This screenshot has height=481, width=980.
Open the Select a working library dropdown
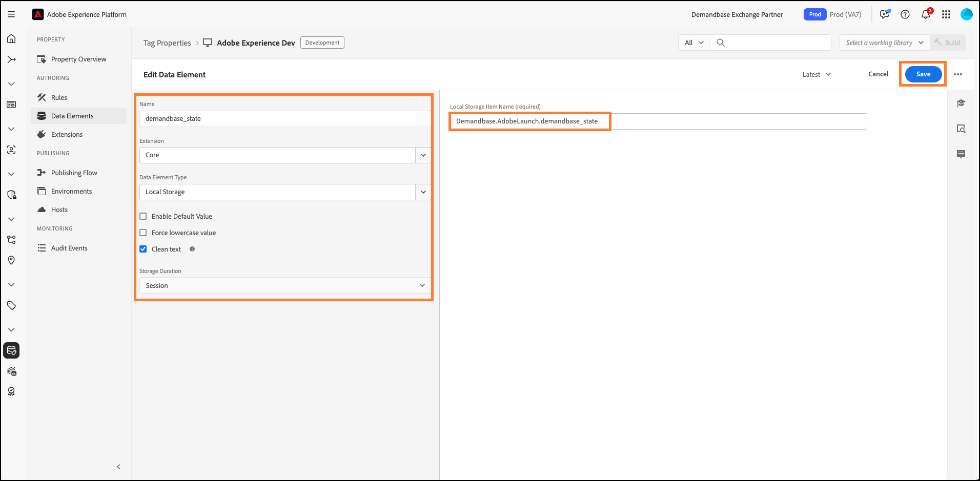tap(884, 43)
